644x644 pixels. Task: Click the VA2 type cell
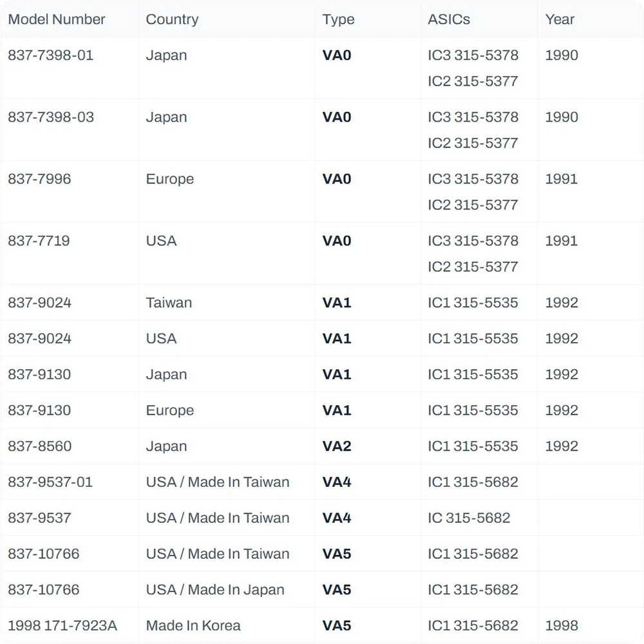coord(337,446)
